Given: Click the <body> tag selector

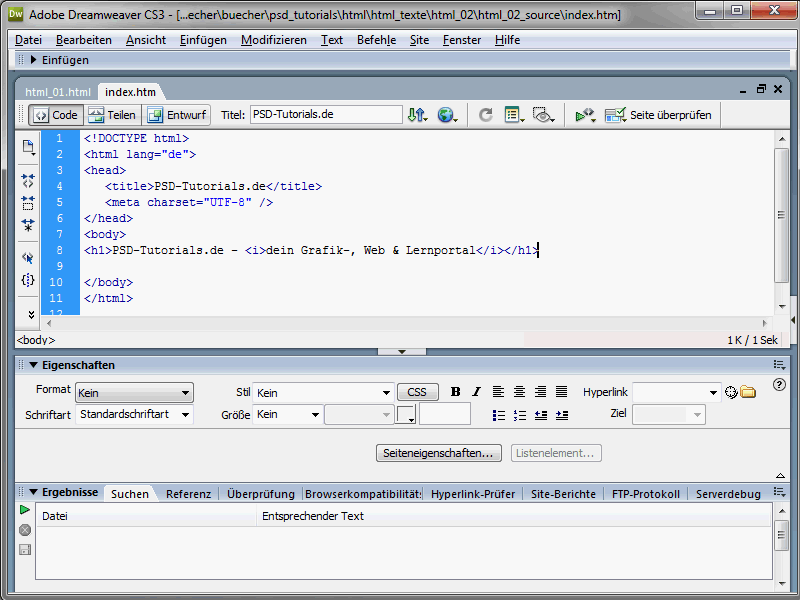Looking at the screenshot, I should [36, 340].
